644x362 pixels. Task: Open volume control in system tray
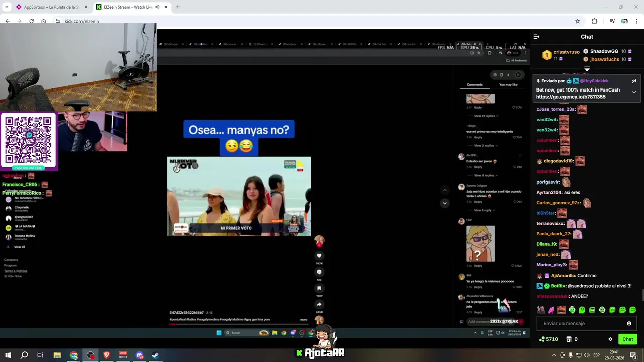[x=587, y=355]
